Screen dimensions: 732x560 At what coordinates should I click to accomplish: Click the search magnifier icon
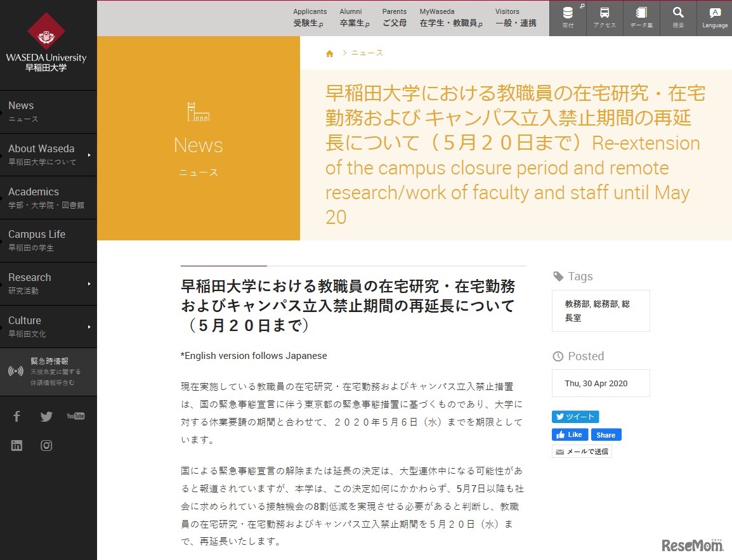pos(678,14)
